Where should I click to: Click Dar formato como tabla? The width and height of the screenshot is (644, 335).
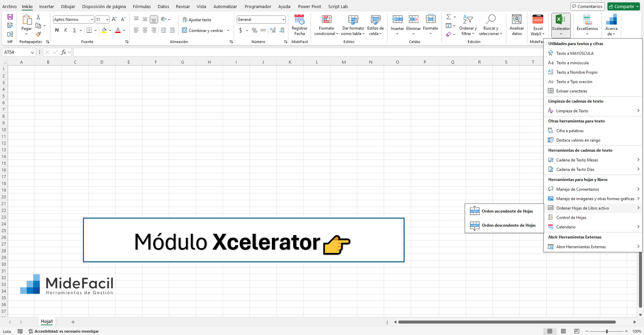(x=353, y=25)
